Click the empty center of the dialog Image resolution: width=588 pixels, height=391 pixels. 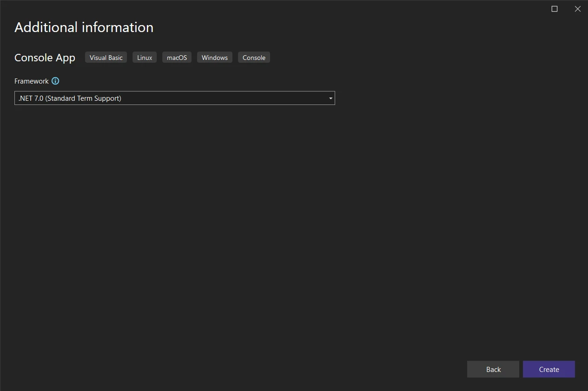point(294,223)
